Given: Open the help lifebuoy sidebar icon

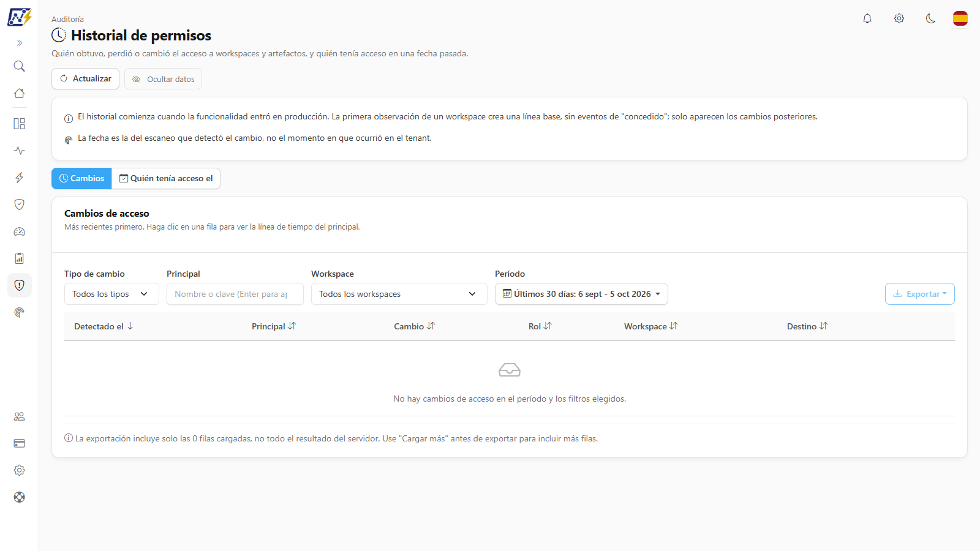Looking at the screenshot, I should click(20, 497).
